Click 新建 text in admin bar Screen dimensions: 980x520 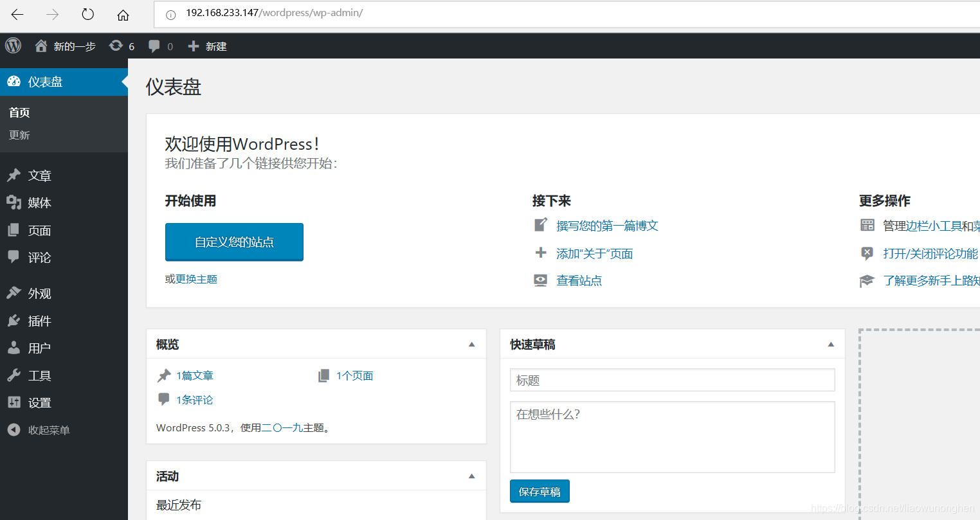coord(216,46)
